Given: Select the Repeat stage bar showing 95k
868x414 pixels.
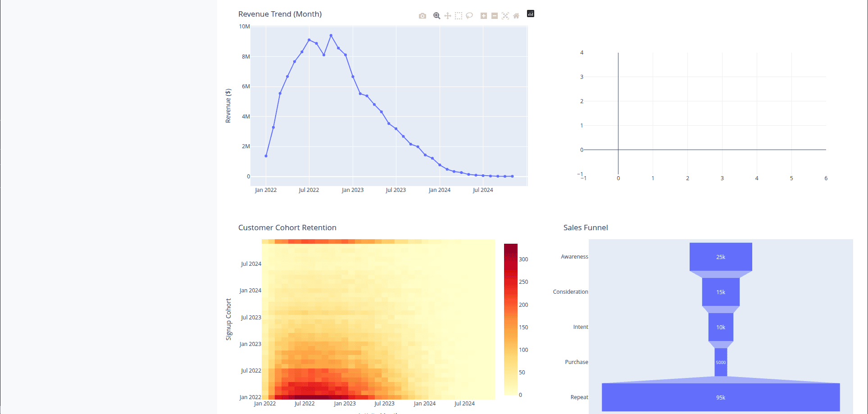Looking at the screenshot, I should tap(720, 397).
